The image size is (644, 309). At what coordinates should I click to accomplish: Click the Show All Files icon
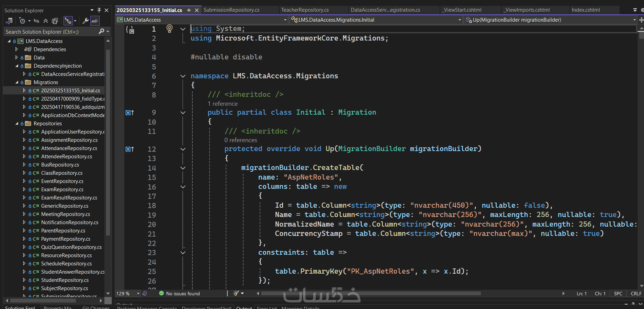(x=55, y=21)
